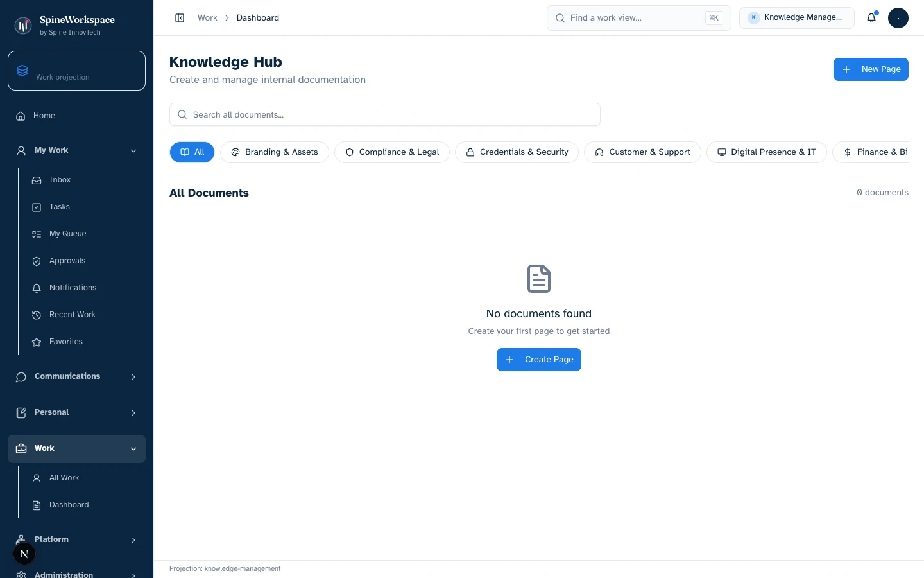This screenshot has height=578, width=924.
Task: Focus the Search all documents field
Action: tap(385, 114)
